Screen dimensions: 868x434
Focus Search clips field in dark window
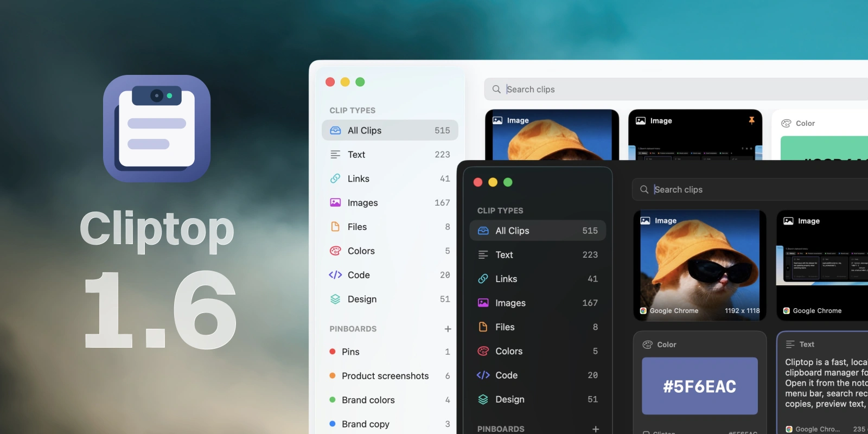[x=750, y=189]
